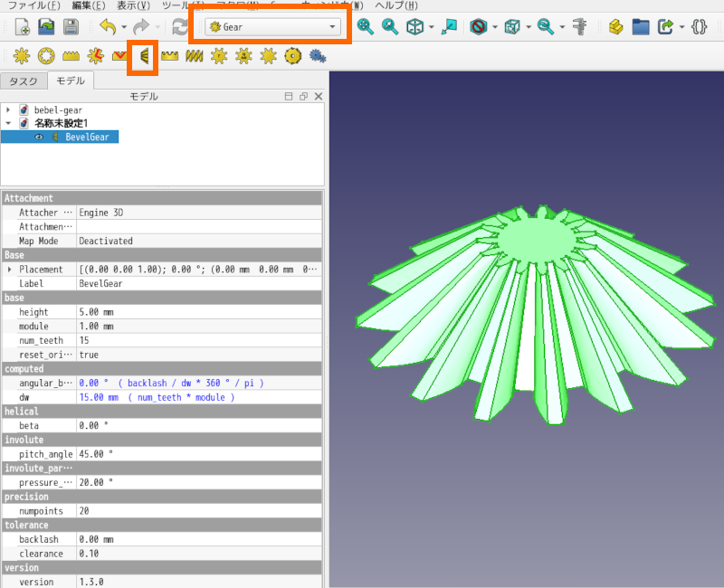
Task: Click the blue gear connector icon
Action: click(317, 56)
